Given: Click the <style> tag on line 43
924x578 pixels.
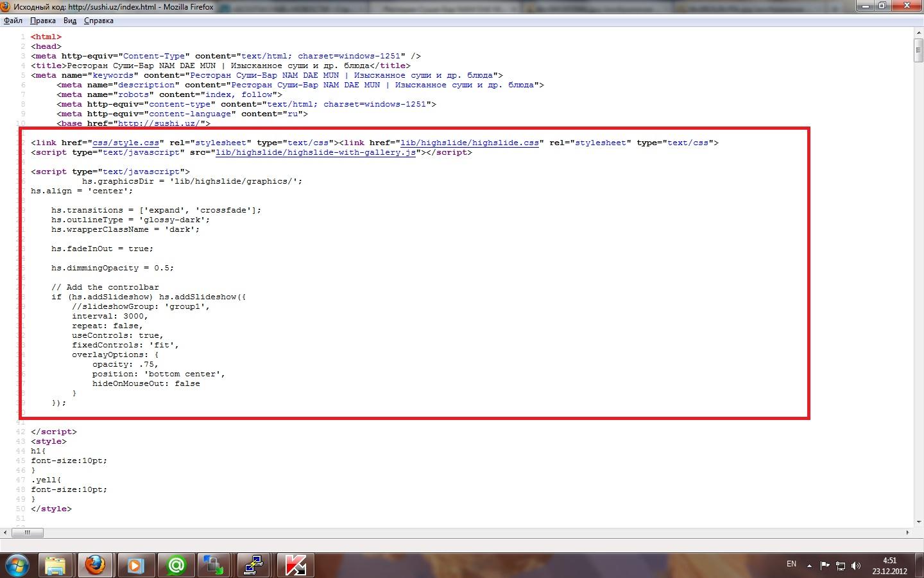Looking at the screenshot, I should (x=49, y=441).
